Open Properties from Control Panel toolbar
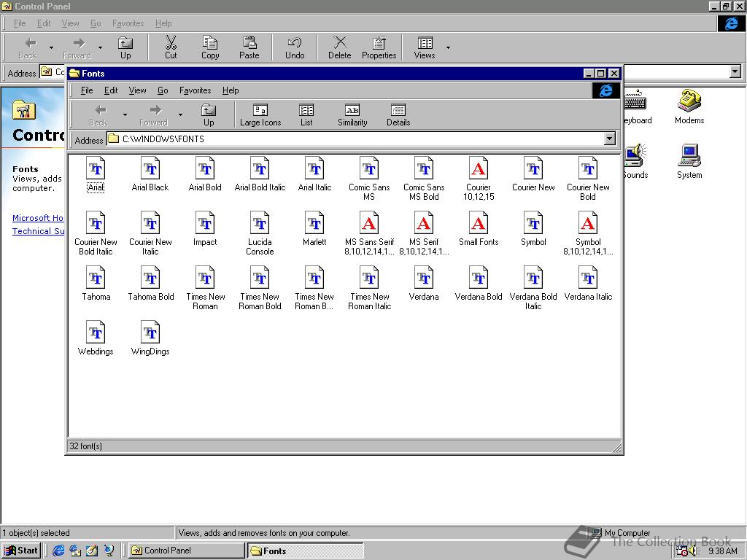747x560 pixels. pyautogui.click(x=379, y=47)
